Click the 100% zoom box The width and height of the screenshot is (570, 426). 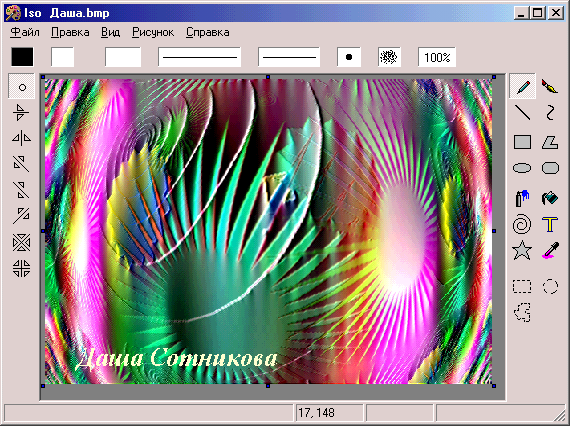(x=437, y=57)
